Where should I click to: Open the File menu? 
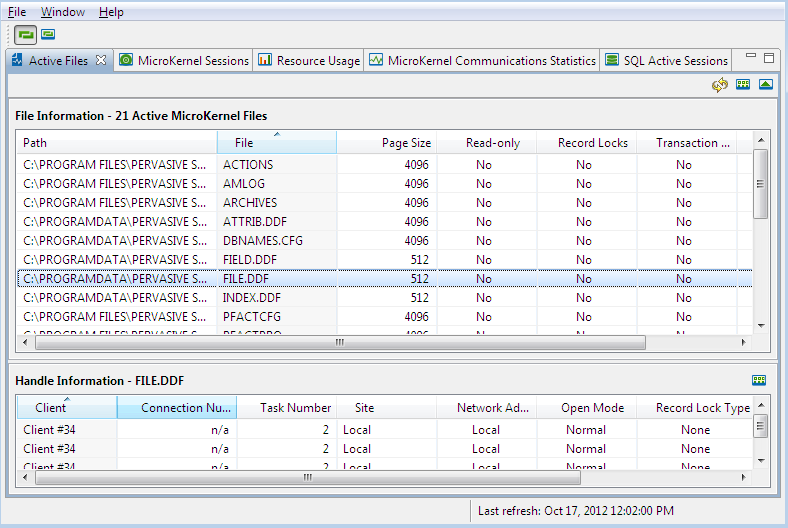click(x=17, y=12)
